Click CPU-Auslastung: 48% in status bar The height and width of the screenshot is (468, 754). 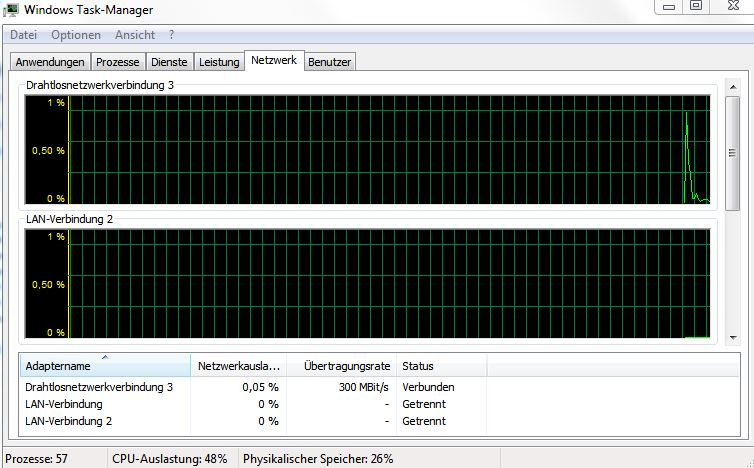170,459
